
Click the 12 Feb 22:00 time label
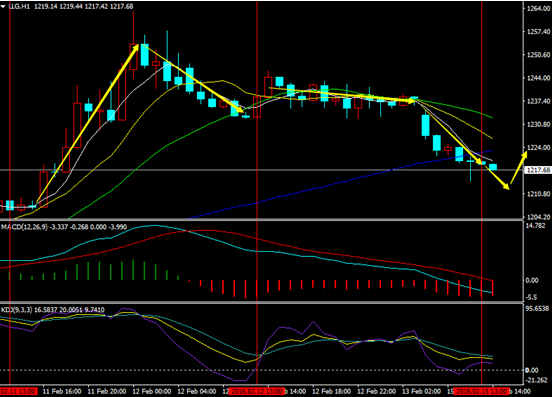pyautogui.click(x=377, y=391)
